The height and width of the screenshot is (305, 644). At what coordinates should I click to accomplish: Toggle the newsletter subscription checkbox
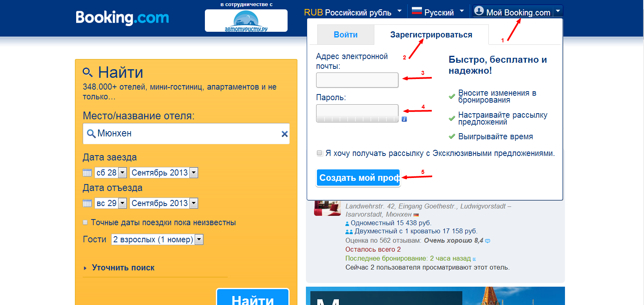click(320, 153)
